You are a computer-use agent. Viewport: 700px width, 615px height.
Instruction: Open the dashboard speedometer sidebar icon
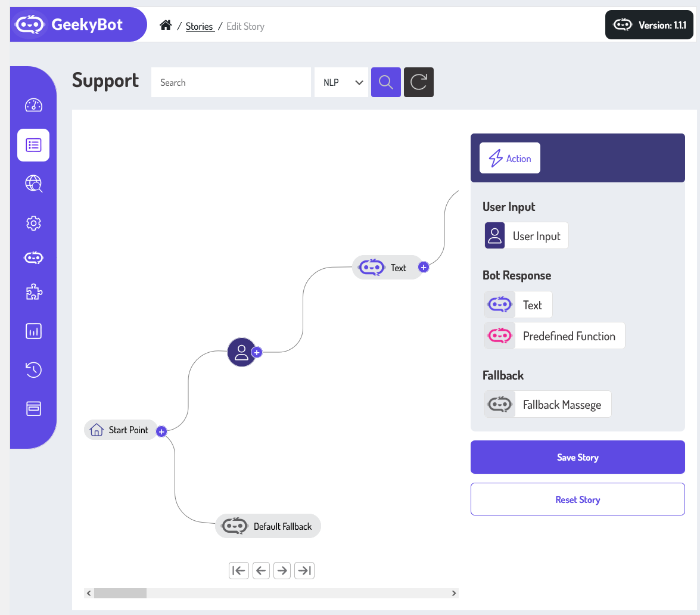(33, 105)
